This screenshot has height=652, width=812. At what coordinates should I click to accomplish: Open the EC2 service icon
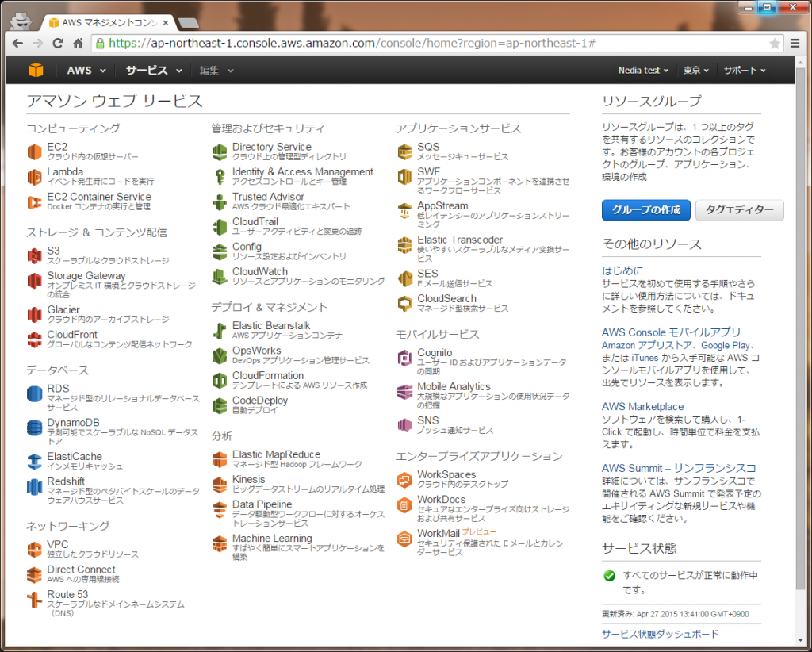point(34,151)
